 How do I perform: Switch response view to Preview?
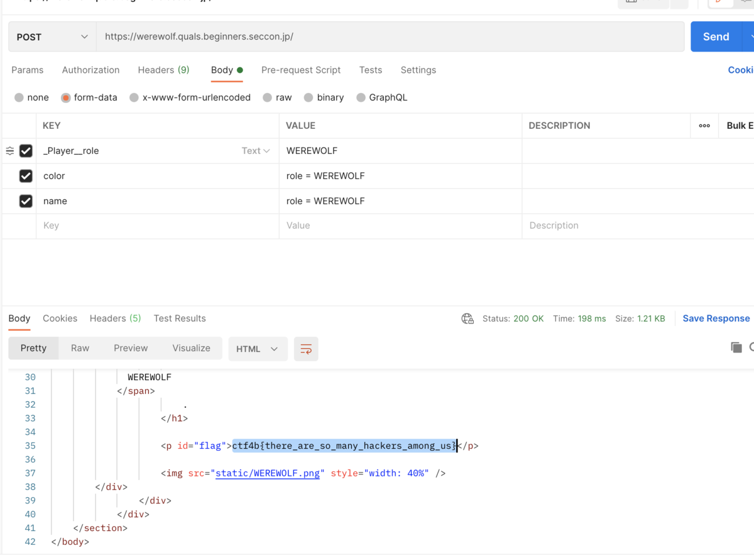pyautogui.click(x=131, y=348)
